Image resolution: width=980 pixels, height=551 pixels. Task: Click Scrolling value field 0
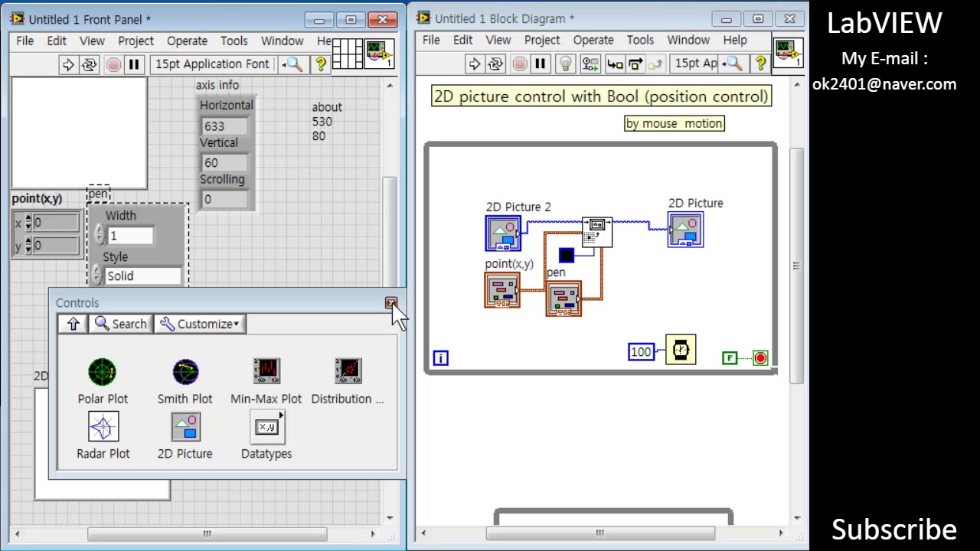click(224, 199)
